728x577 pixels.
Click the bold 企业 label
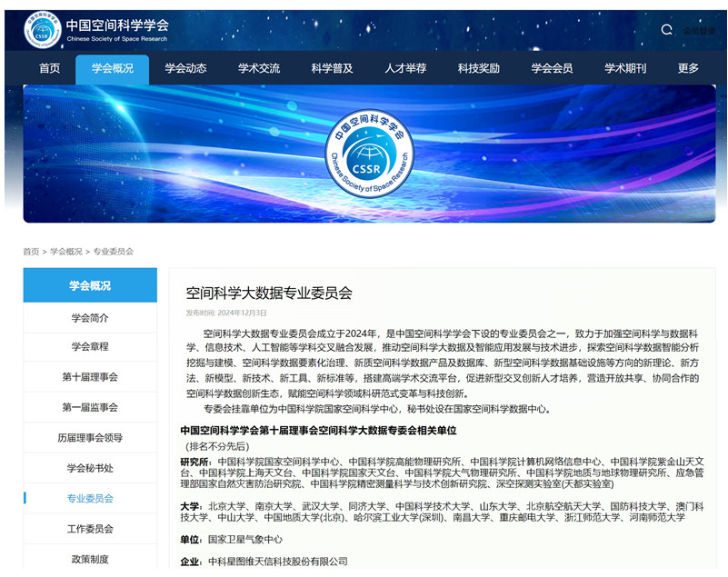189,562
